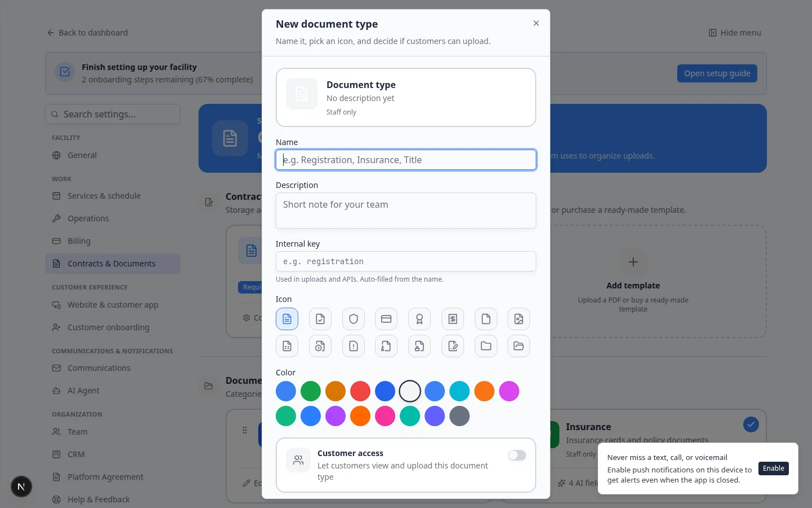Pick the file-with-clock icon option
The height and width of the screenshot is (508, 812).
pos(320,346)
